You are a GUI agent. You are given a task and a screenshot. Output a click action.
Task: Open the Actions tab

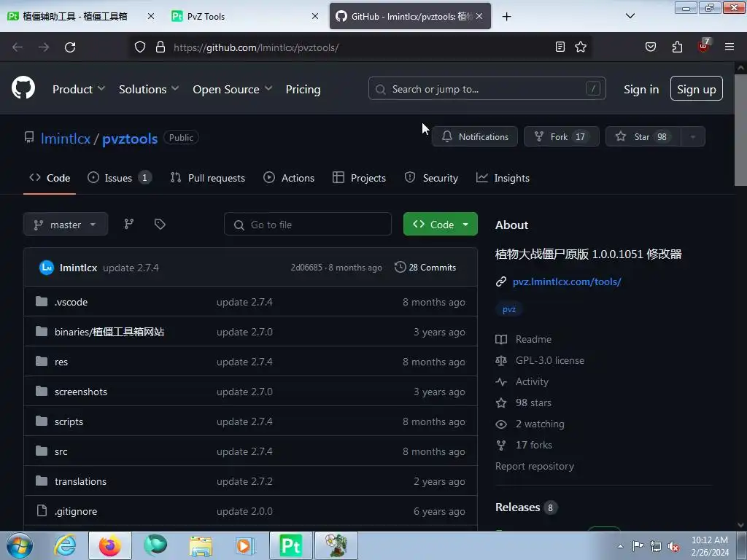289,178
